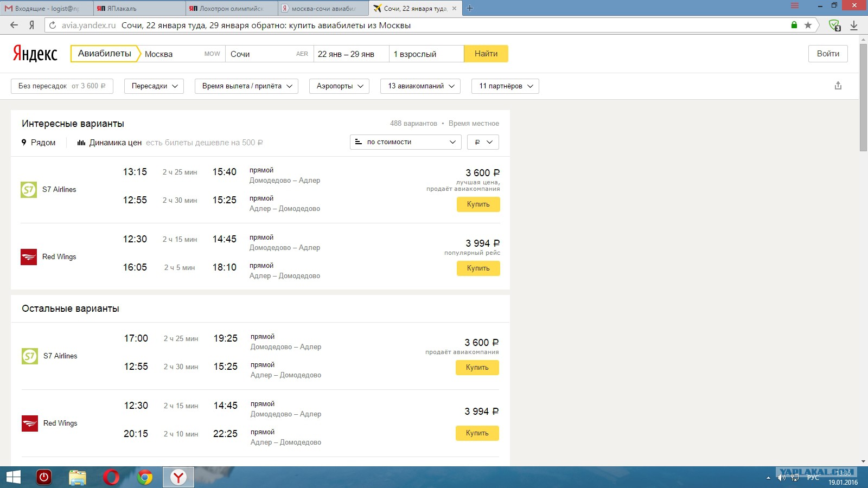Screen dimensions: 868x488
Task: Switch to the 'москва-сочи авиабил' tab
Action: (x=323, y=8)
